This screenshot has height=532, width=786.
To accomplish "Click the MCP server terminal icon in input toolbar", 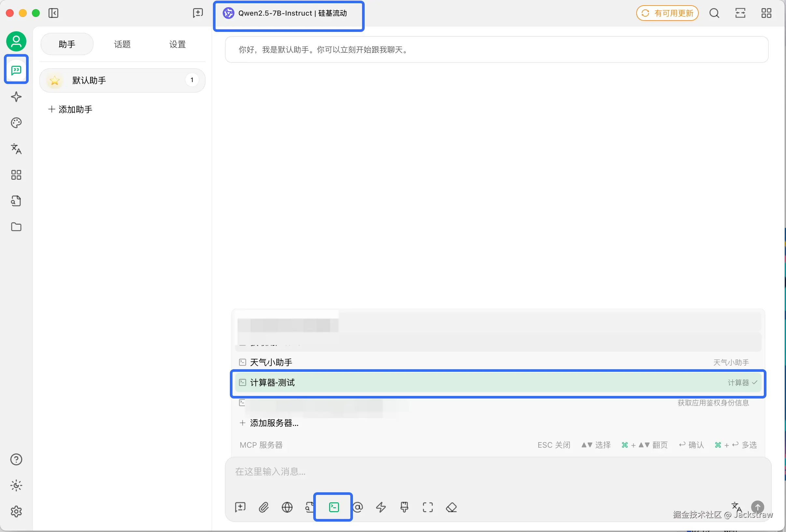I will point(333,507).
